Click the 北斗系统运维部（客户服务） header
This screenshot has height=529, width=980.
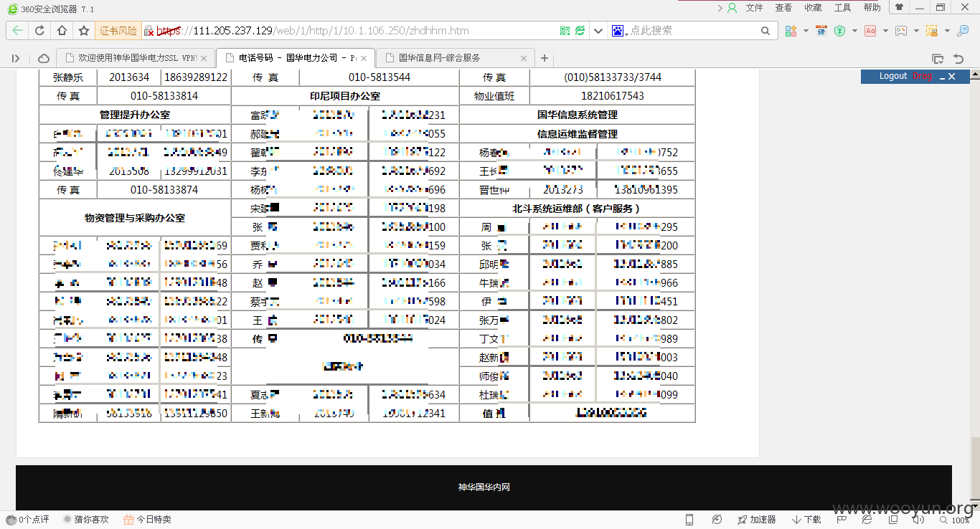tap(577, 209)
